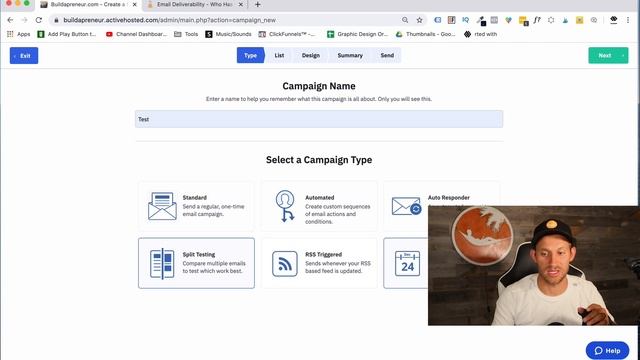Click the IQ browser extension icon
Viewport: 640px width, 360px height.
pyautogui.click(x=466, y=20)
